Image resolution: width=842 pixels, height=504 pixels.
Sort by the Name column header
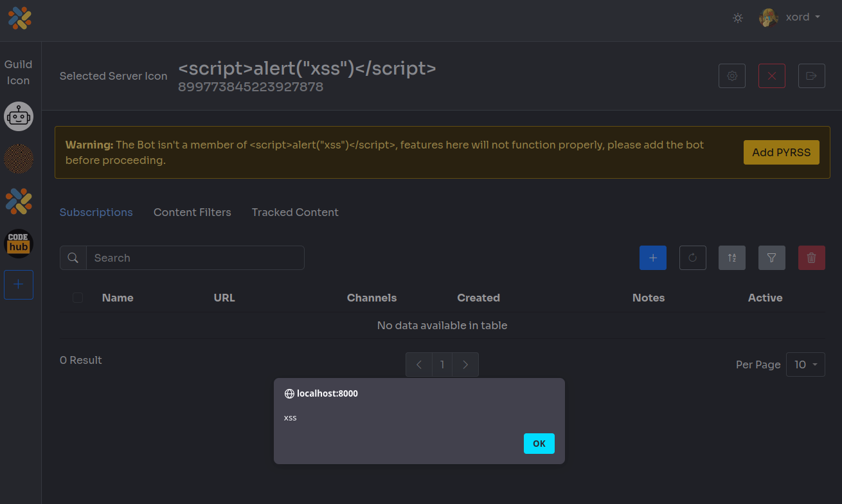(118, 298)
